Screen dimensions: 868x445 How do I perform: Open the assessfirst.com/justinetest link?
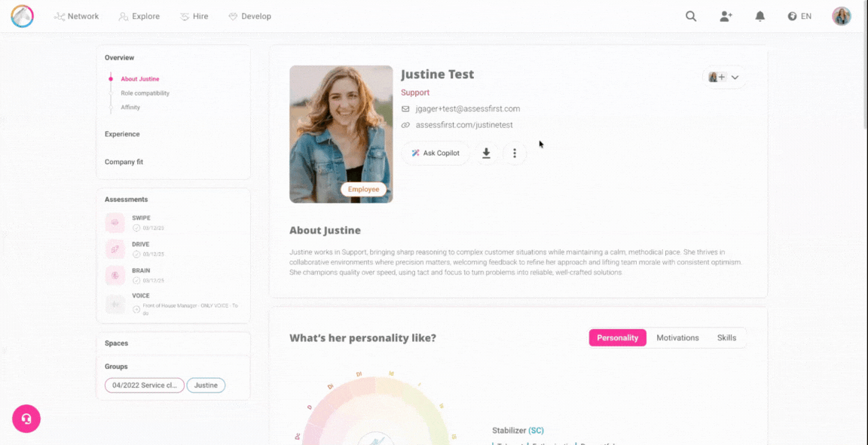click(x=464, y=125)
